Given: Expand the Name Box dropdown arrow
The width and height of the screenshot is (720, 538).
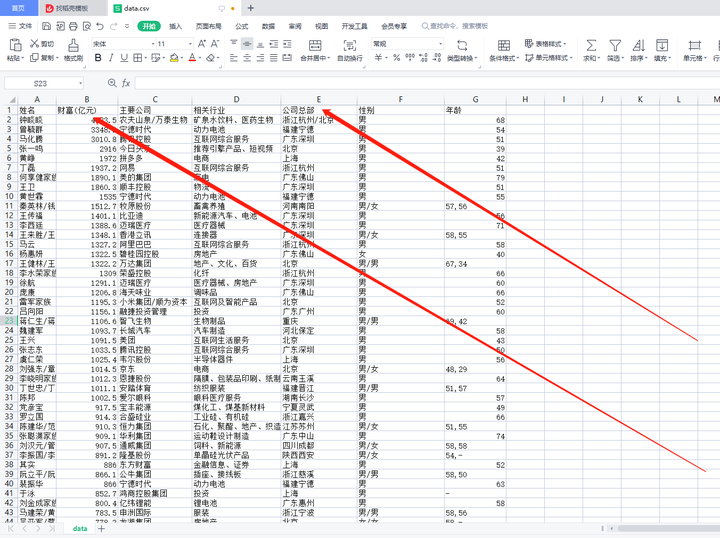Looking at the screenshot, I should (x=80, y=84).
